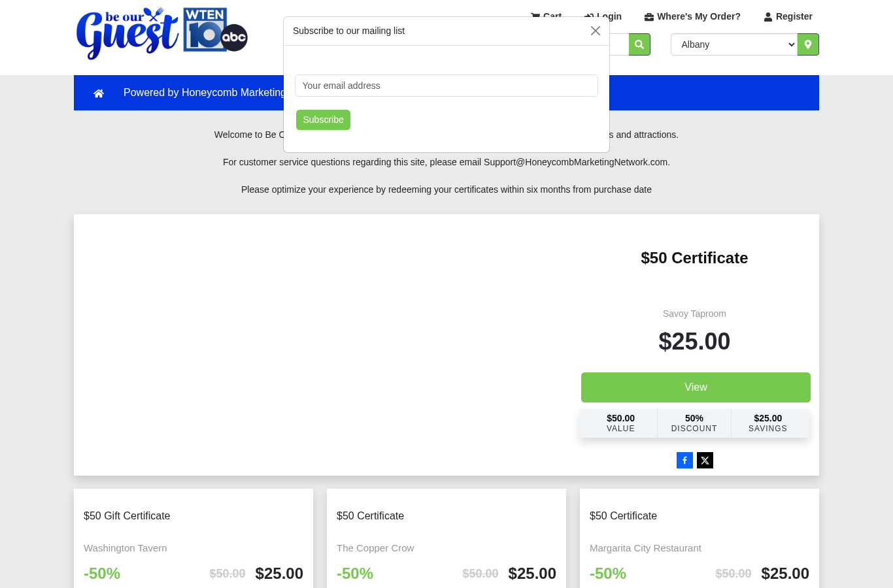Click Margarita City Restaurant merchant name
Viewport: 893px width, 588px height.
click(645, 548)
